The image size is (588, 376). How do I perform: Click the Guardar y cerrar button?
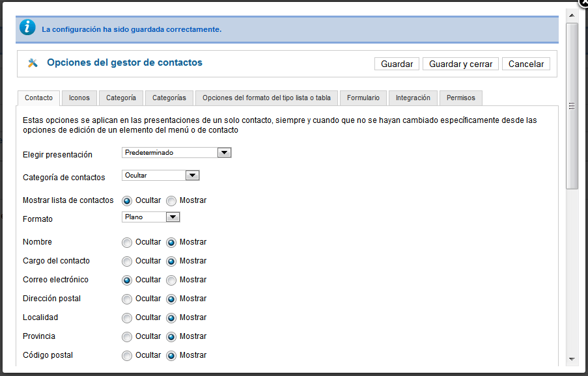[460, 64]
